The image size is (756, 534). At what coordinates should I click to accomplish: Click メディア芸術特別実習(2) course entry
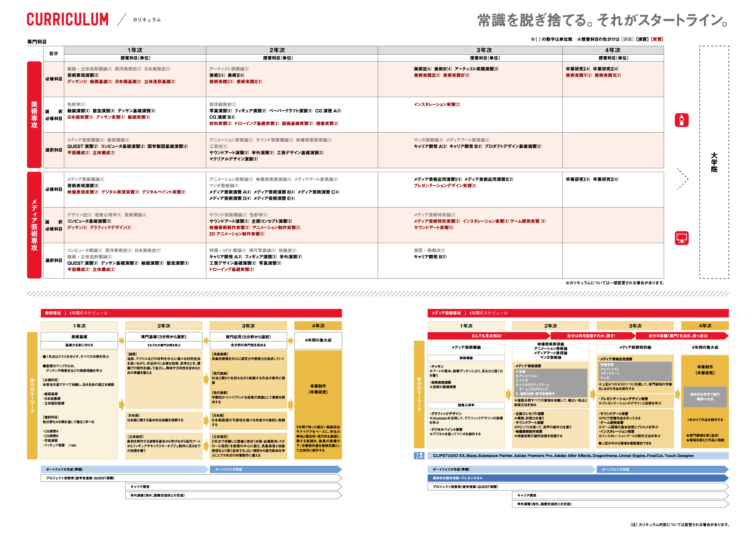[x=437, y=221]
